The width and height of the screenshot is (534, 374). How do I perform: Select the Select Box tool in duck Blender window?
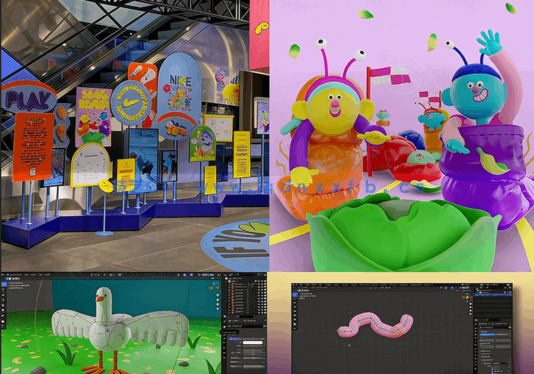pos(4,284)
